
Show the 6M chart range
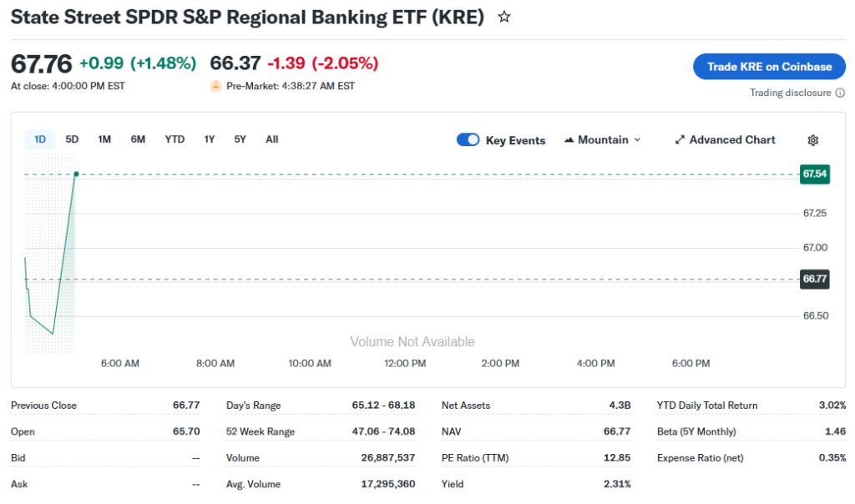pyautogui.click(x=138, y=139)
